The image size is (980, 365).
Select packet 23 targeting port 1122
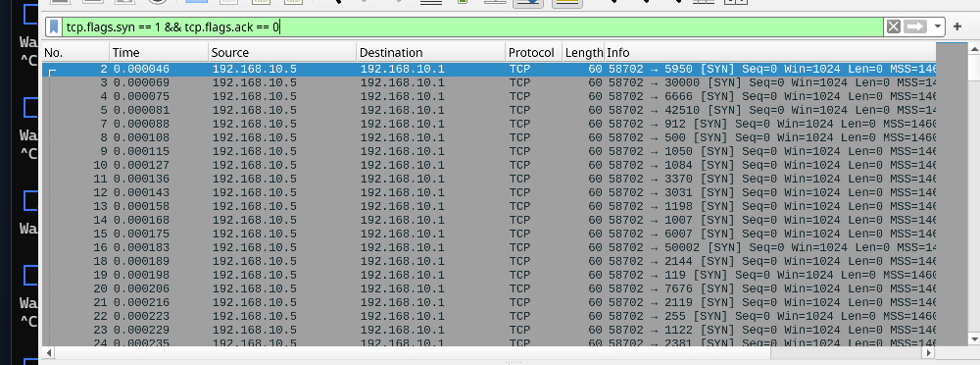[x=489, y=330]
